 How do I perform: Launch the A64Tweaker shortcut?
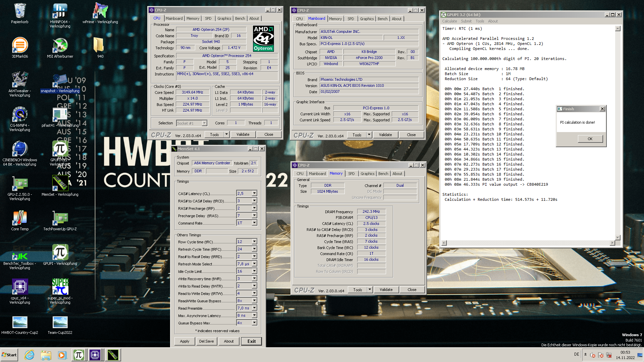[x=20, y=84]
